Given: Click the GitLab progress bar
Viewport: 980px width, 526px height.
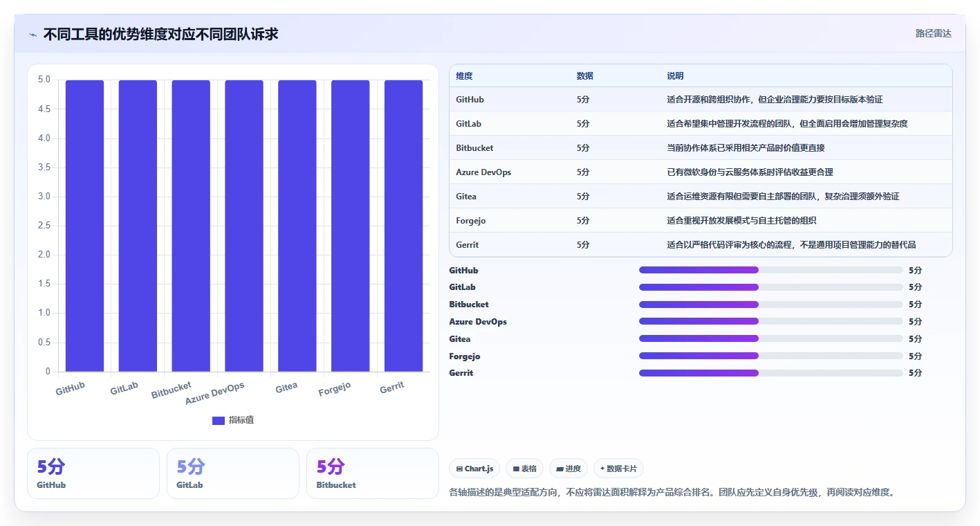Looking at the screenshot, I should pos(771,287).
